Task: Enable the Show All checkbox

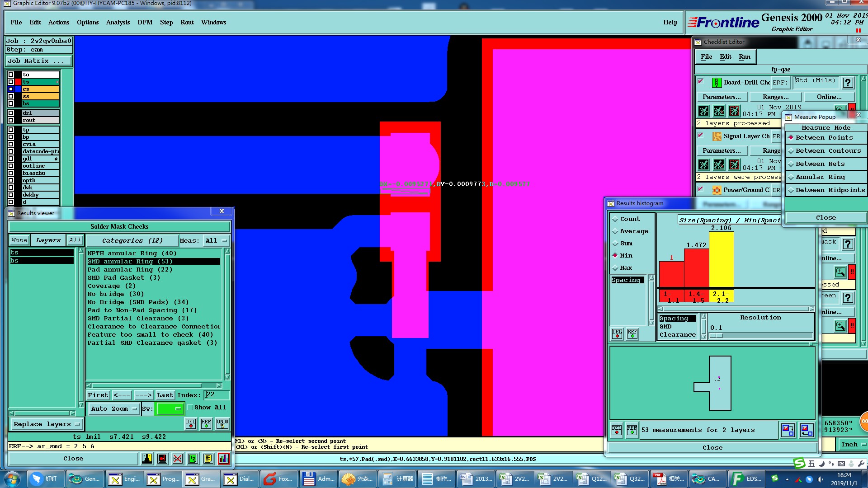Action: pos(191,408)
